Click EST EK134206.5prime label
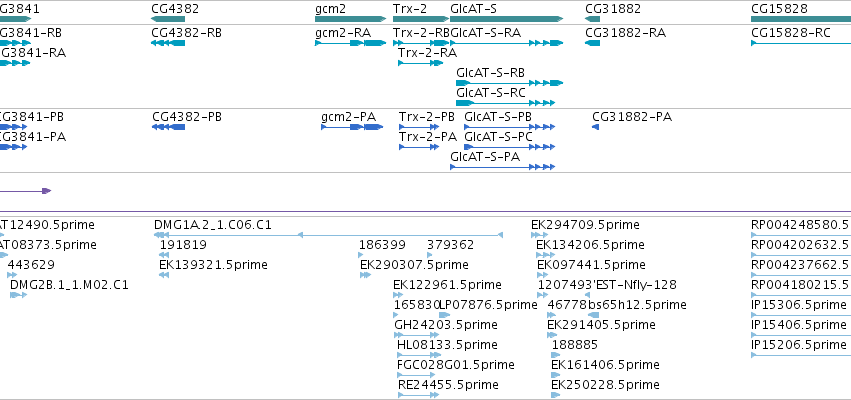This screenshot has width=851, height=400. [x=590, y=245]
